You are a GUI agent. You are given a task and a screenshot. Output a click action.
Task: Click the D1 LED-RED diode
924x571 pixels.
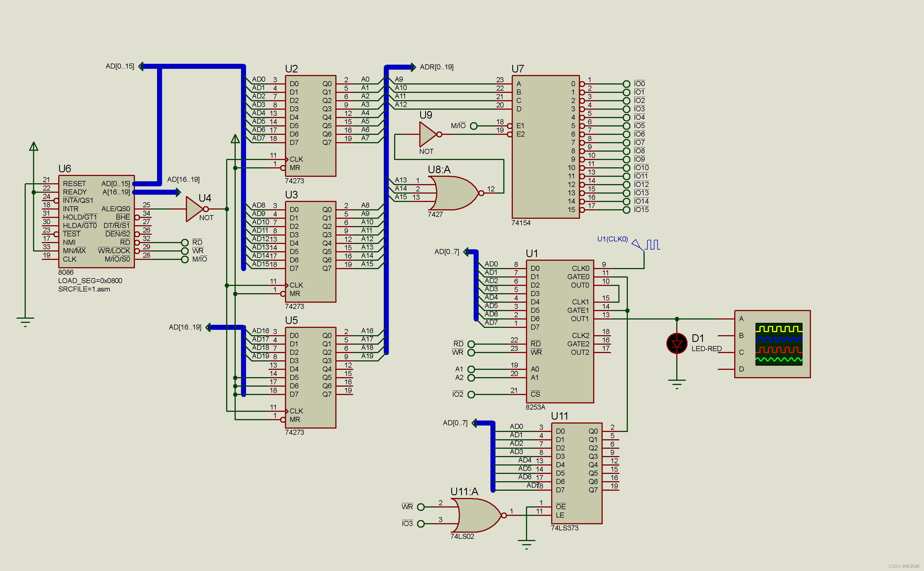point(677,343)
